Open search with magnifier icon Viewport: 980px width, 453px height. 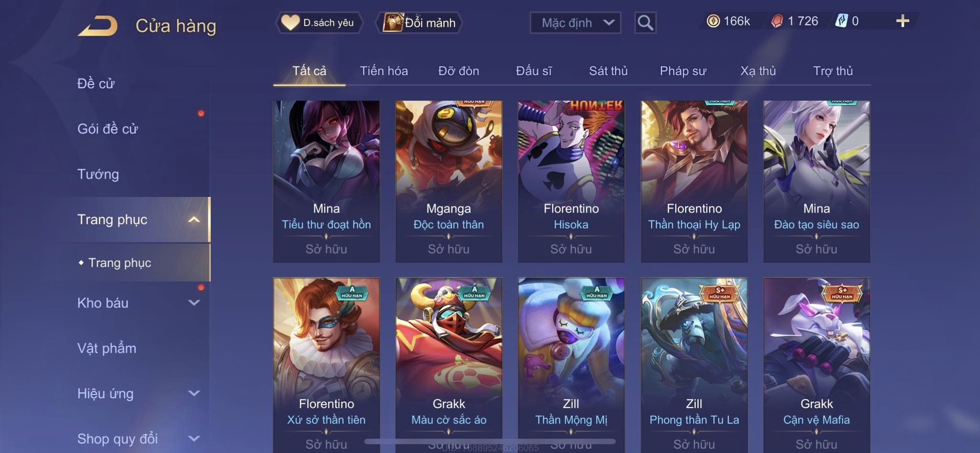tap(645, 23)
